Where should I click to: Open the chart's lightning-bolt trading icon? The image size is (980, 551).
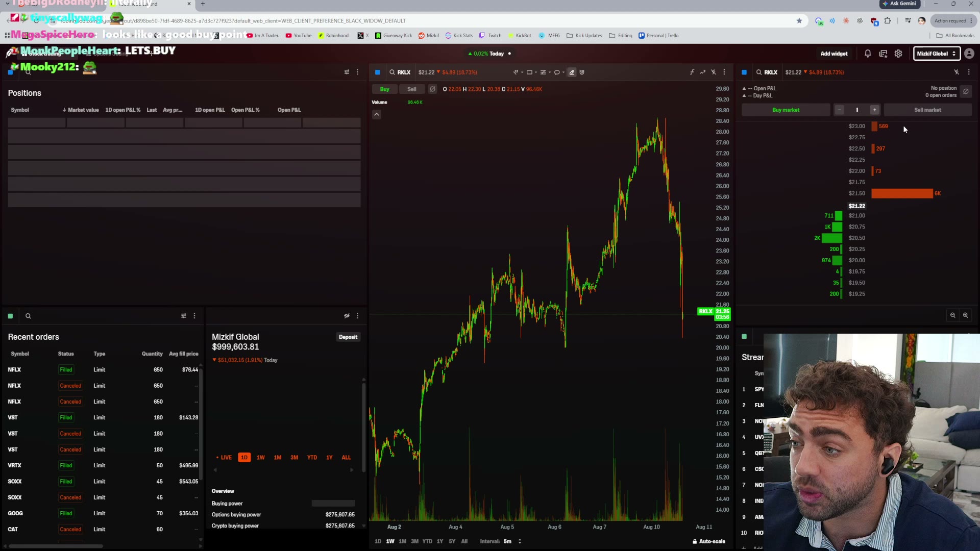click(714, 72)
